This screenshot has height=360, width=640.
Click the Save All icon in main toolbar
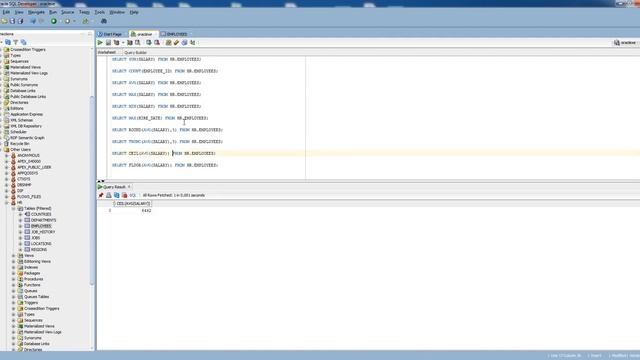tap(20, 21)
